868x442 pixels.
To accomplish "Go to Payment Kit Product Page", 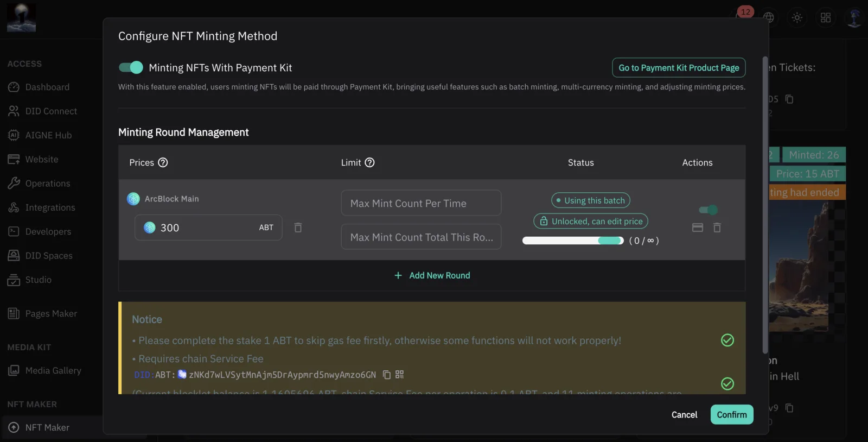I will [x=679, y=68].
